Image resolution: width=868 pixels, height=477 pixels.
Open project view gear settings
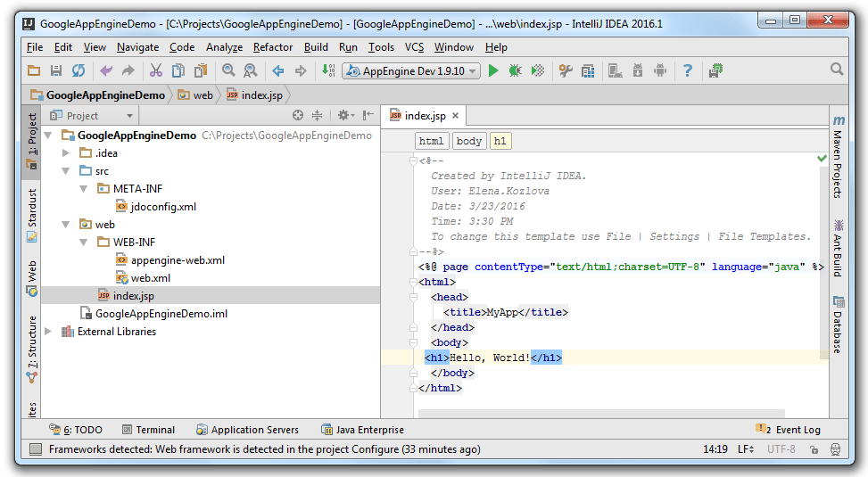point(343,115)
